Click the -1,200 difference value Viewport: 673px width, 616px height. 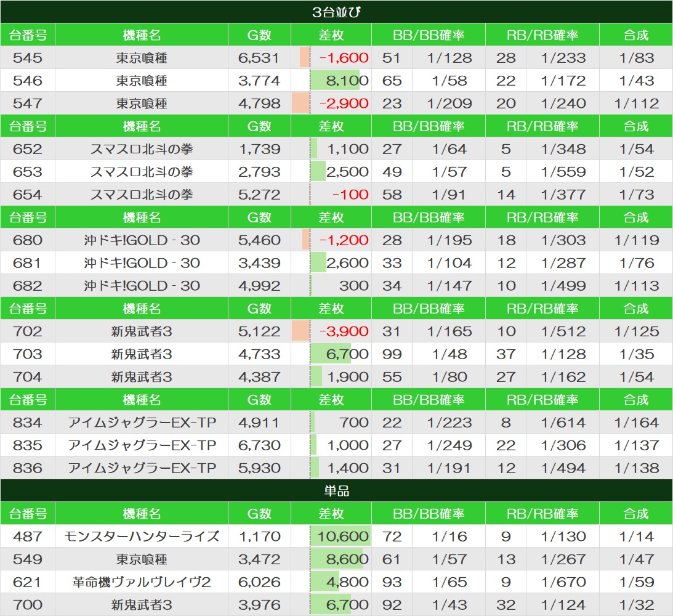click(x=344, y=240)
